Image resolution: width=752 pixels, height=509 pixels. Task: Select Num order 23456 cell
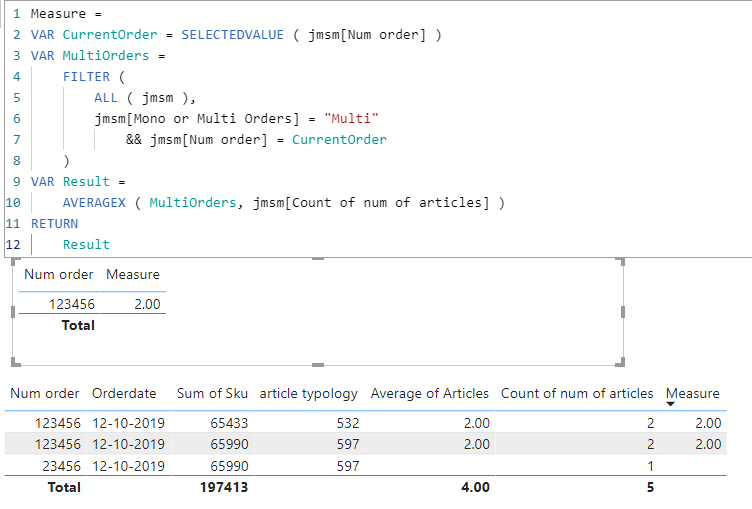pos(61,466)
